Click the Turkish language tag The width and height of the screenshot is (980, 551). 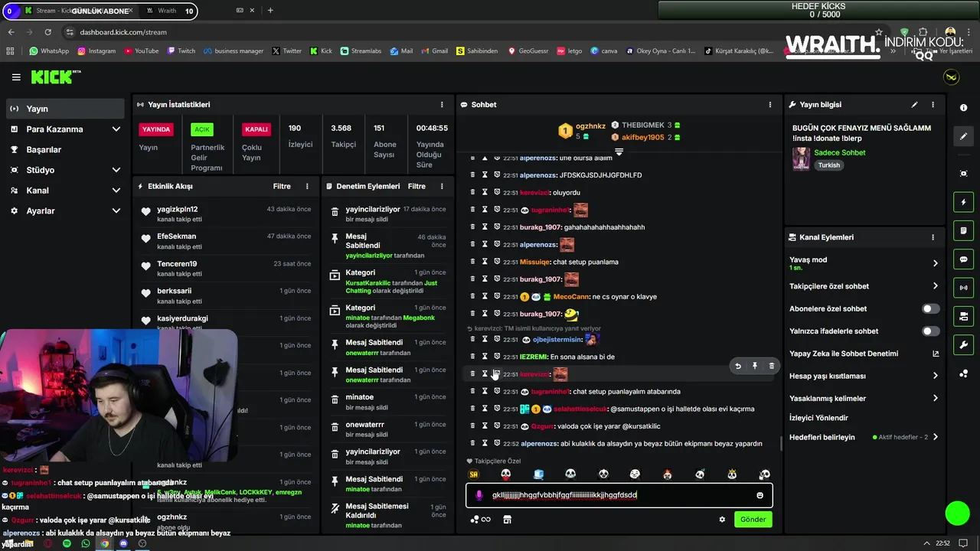828,165
